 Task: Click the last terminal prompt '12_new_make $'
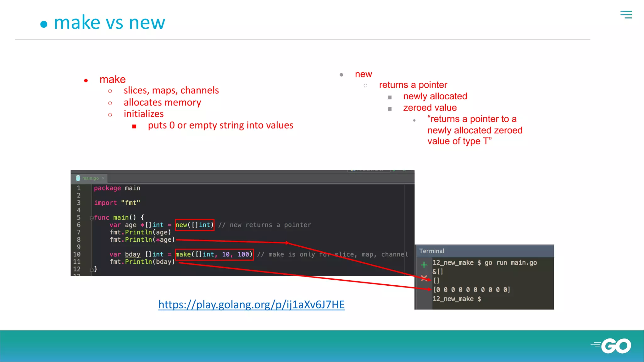[457, 299]
